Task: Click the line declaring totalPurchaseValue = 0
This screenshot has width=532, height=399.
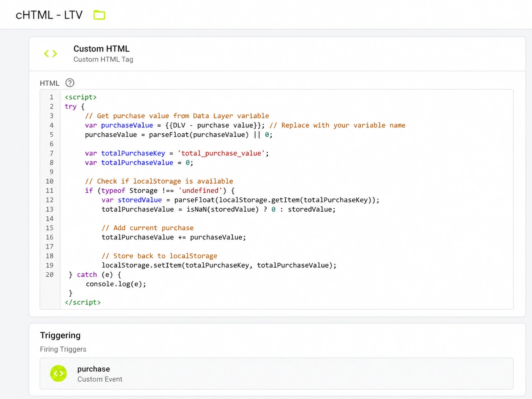Action: point(139,163)
